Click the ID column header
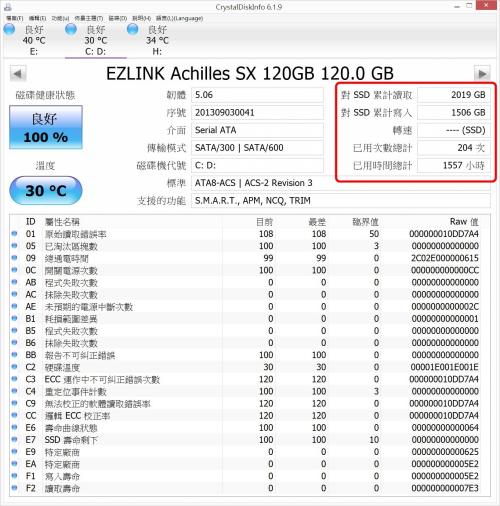 coord(30,222)
